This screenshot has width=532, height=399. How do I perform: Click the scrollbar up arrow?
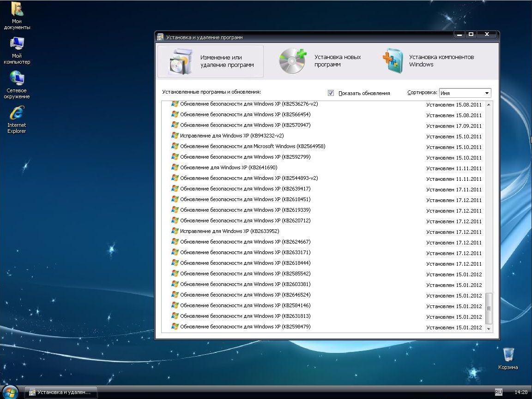pos(489,105)
